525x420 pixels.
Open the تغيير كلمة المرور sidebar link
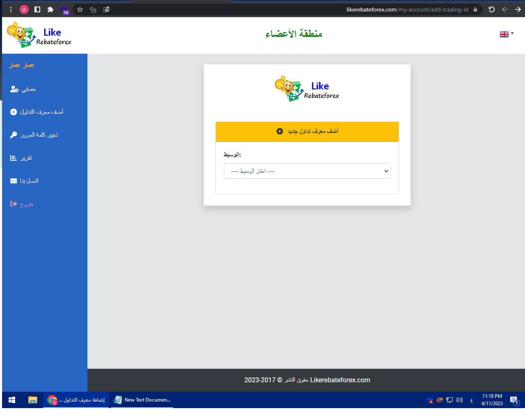pyautogui.click(x=34, y=135)
